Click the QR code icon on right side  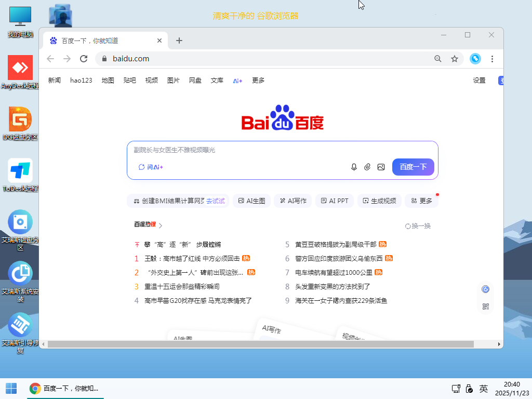coord(486,307)
